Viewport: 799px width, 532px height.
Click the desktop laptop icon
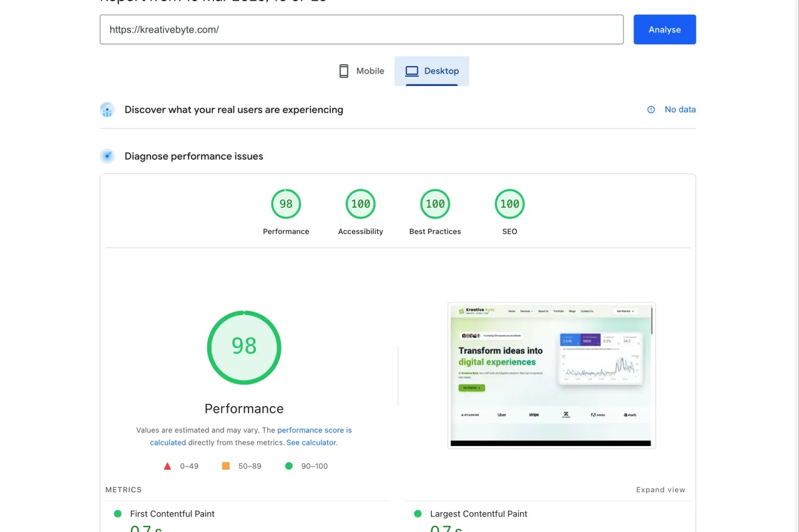click(411, 71)
